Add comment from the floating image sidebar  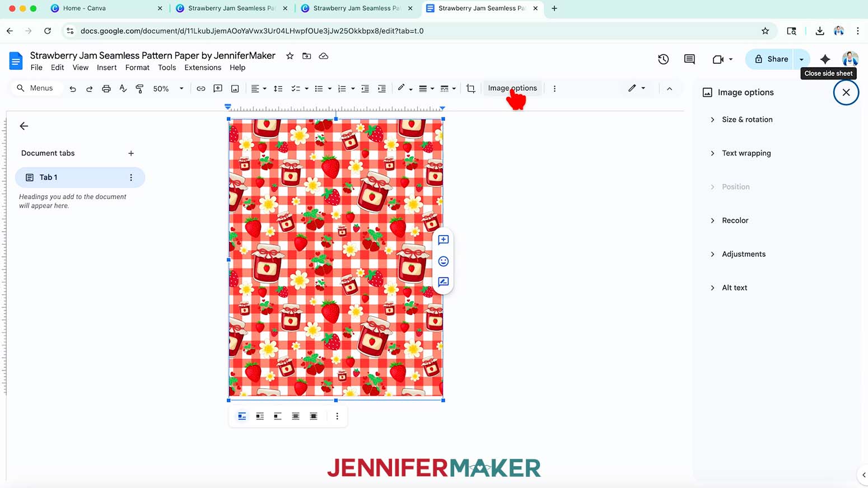[443, 240]
